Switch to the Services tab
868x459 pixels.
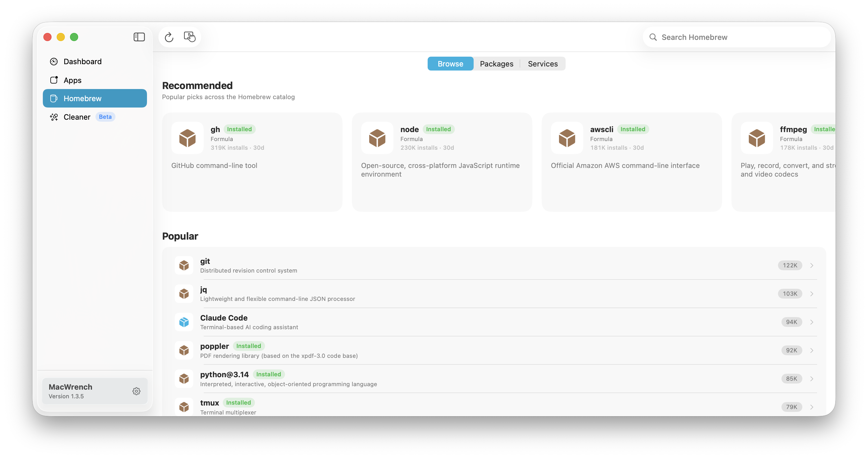pos(542,64)
